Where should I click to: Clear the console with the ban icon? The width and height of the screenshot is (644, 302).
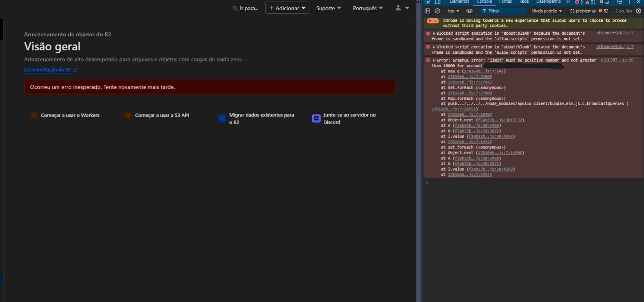click(x=437, y=11)
